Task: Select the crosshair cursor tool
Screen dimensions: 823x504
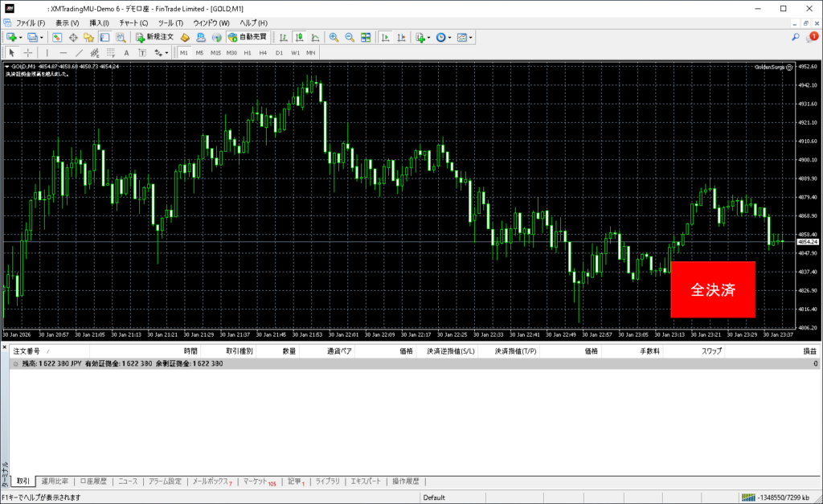Action: (x=28, y=52)
